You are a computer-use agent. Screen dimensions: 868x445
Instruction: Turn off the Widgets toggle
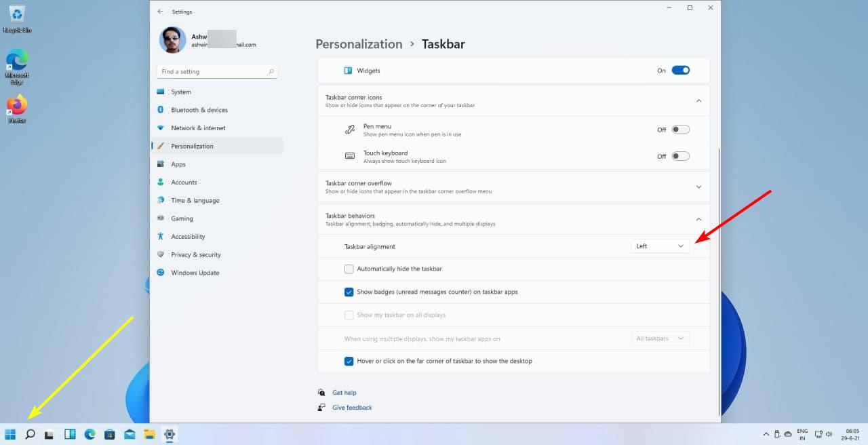point(681,70)
